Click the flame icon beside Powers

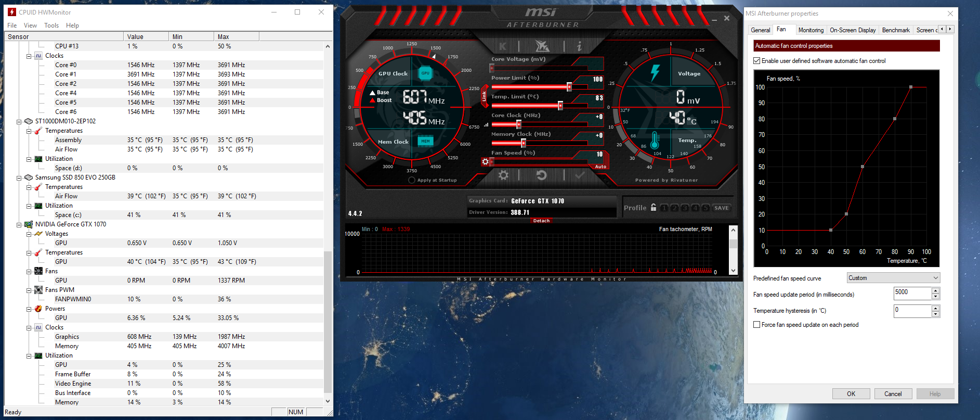point(38,309)
